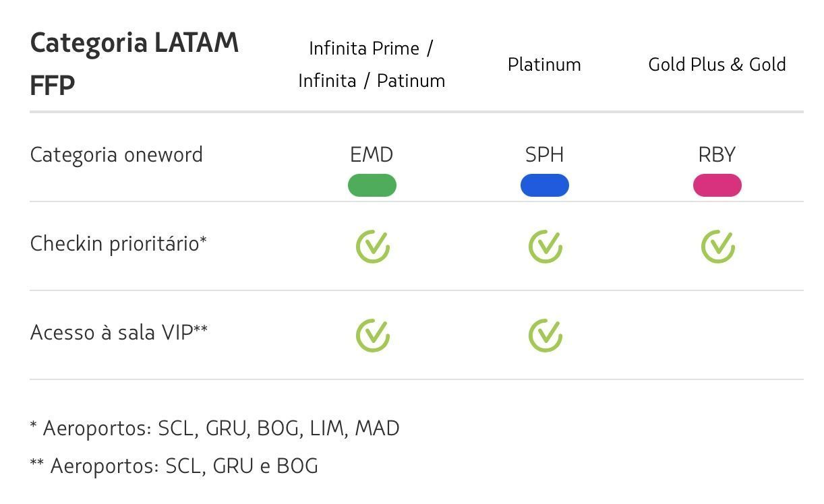Select the green EMD color pill
824x504 pixels.
coord(372,185)
